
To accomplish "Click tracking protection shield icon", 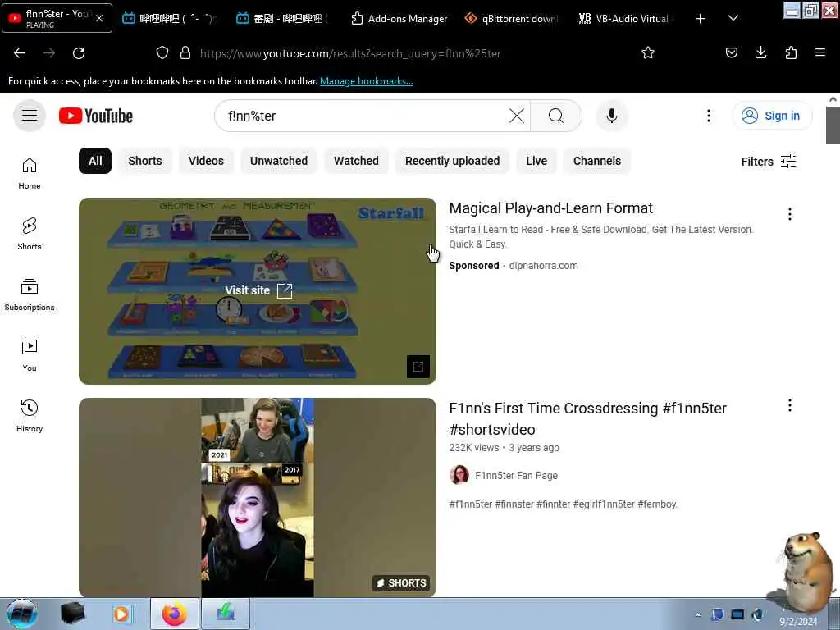I will (x=162, y=53).
